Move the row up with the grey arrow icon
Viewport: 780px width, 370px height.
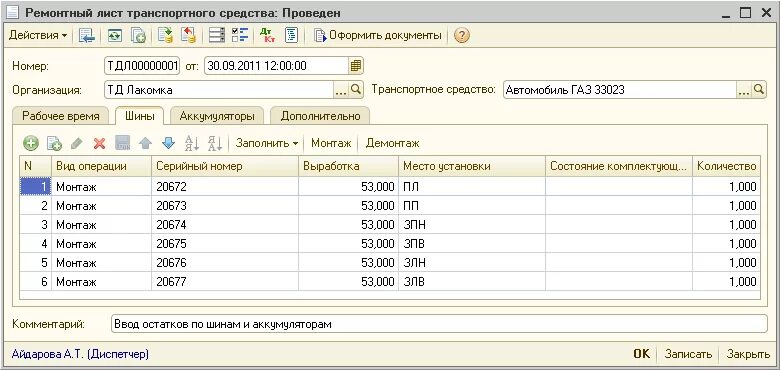145,144
